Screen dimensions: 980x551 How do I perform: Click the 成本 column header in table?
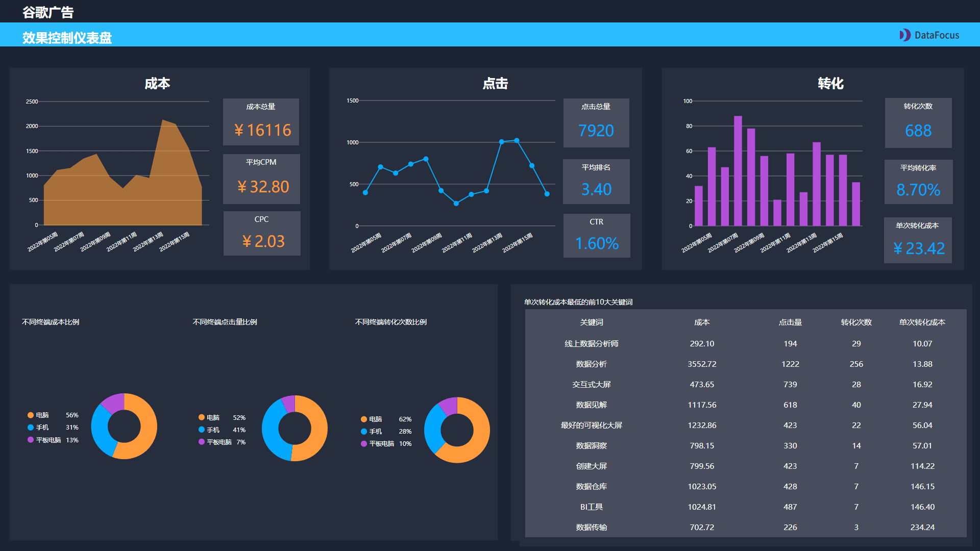702,322
